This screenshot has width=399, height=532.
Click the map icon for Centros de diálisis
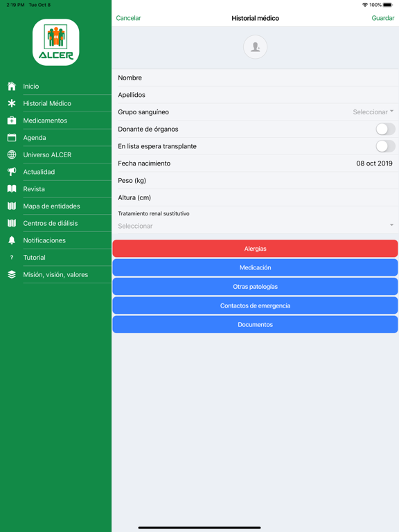click(12, 223)
